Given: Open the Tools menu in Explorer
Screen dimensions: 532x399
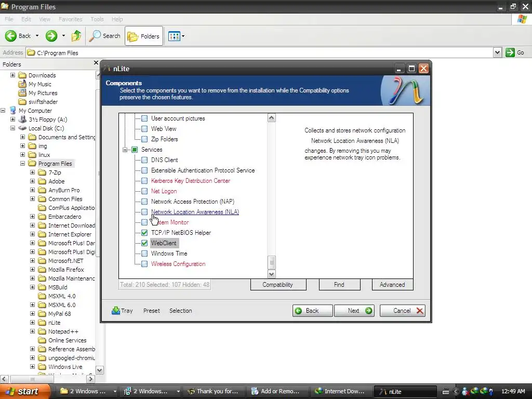Looking at the screenshot, I should (x=97, y=19).
